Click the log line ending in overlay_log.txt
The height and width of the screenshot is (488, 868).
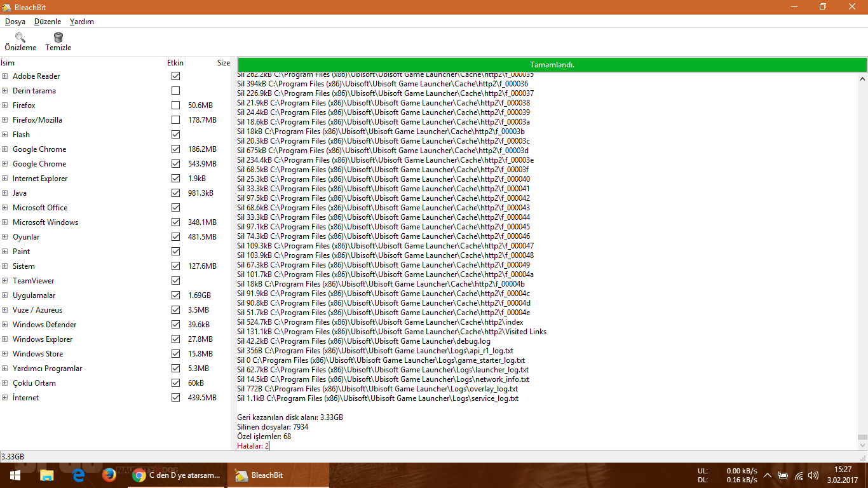click(x=377, y=389)
